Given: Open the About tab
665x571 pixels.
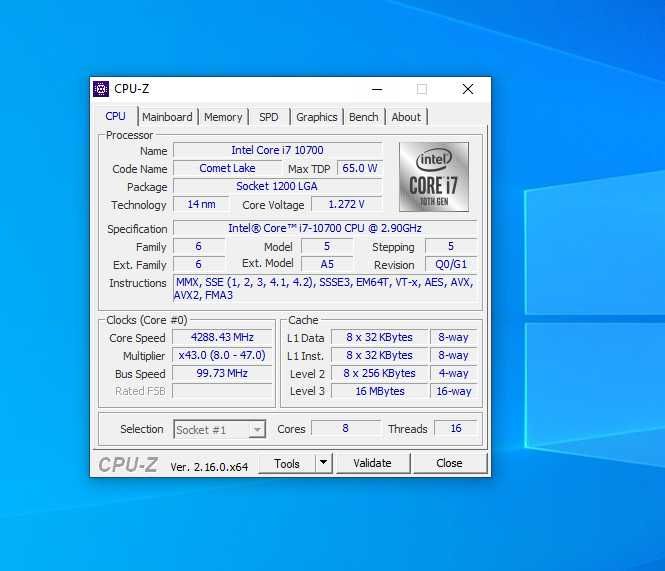Looking at the screenshot, I should tap(406, 117).
